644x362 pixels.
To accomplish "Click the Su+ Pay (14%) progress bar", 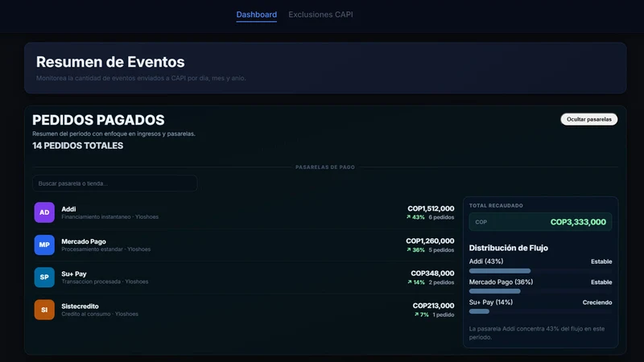I will tap(540, 311).
